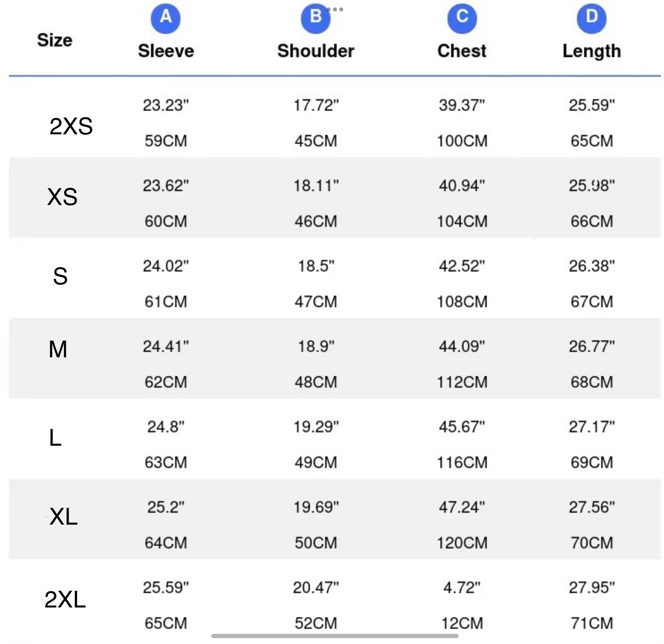This screenshot has height=644, width=664.
Task: Select the S size row label
Action: (60, 276)
